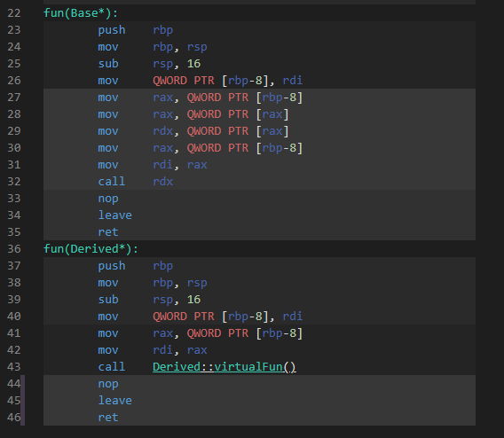504x438 pixels.
Task: Click line number 22
Action: point(14,13)
